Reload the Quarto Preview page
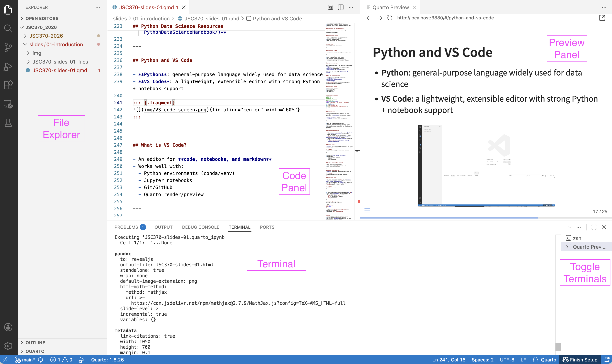 coord(390,18)
